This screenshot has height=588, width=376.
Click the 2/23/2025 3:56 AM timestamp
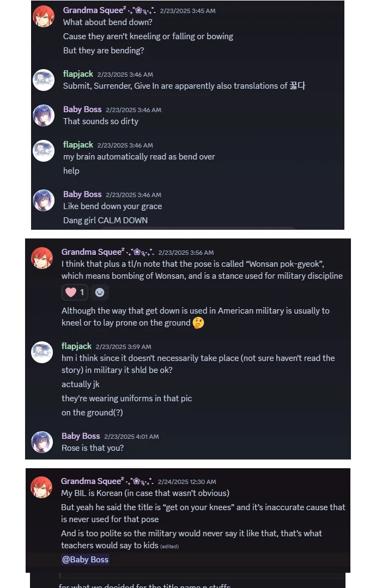[x=186, y=253]
